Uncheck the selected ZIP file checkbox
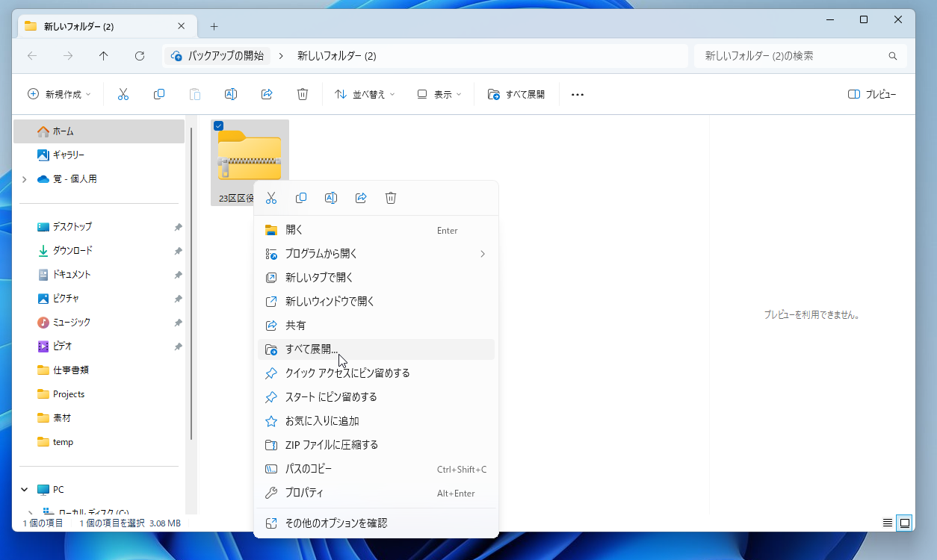This screenshot has width=937, height=560. click(218, 126)
